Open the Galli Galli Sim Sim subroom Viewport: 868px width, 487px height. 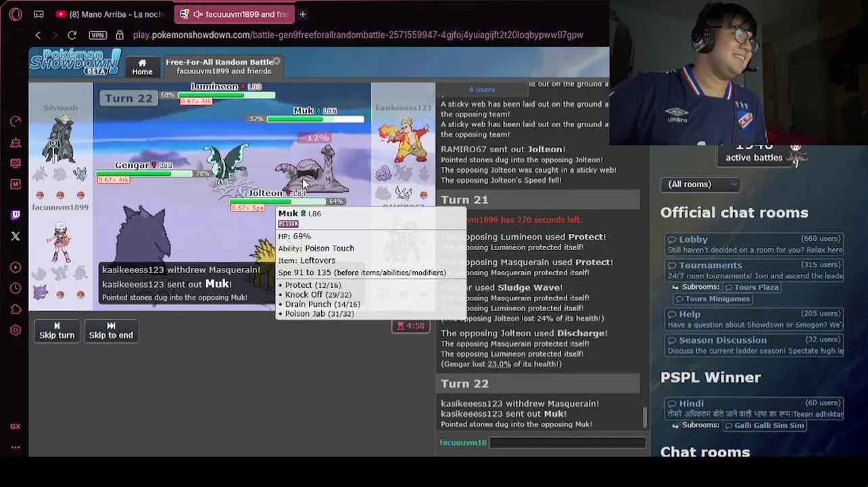(764, 425)
